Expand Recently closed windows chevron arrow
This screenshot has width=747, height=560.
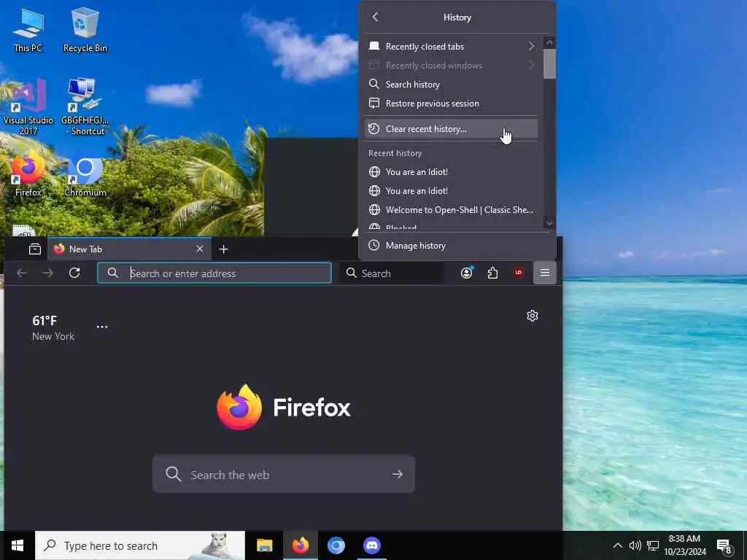pyautogui.click(x=531, y=65)
